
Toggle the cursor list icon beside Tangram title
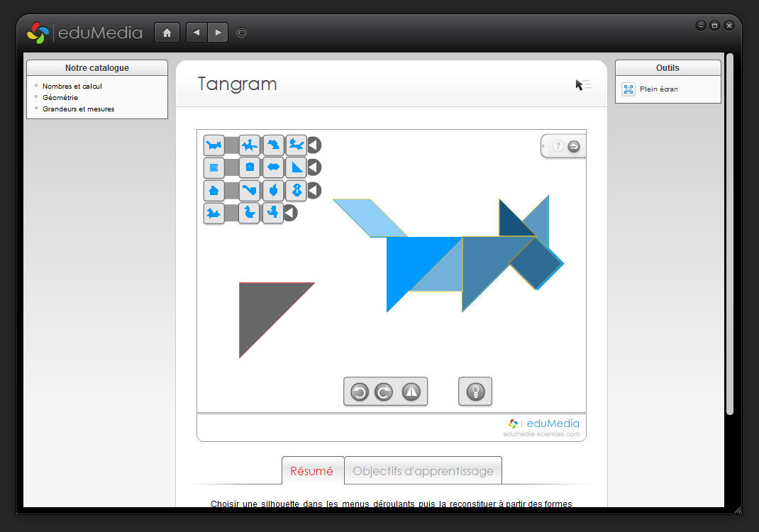583,85
